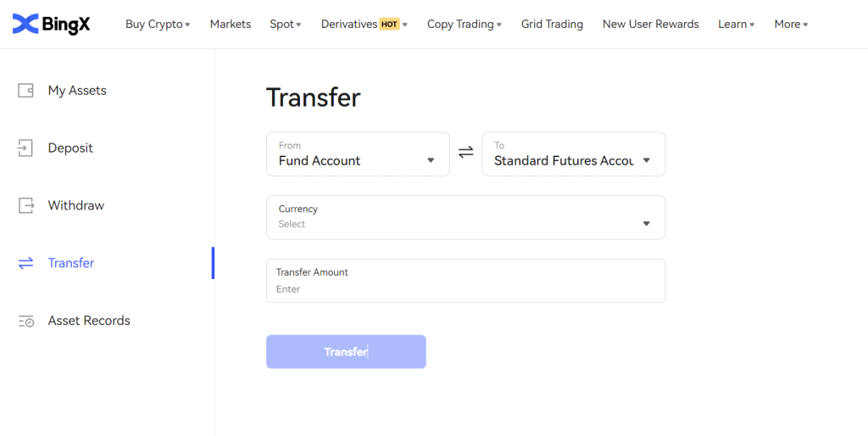This screenshot has height=436, width=868.
Task: Click the Transfer arrows sidebar icon
Action: point(25,263)
